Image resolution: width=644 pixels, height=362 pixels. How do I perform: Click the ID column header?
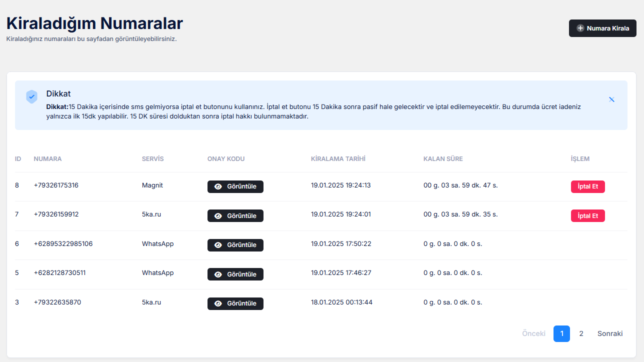pos(18,158)
